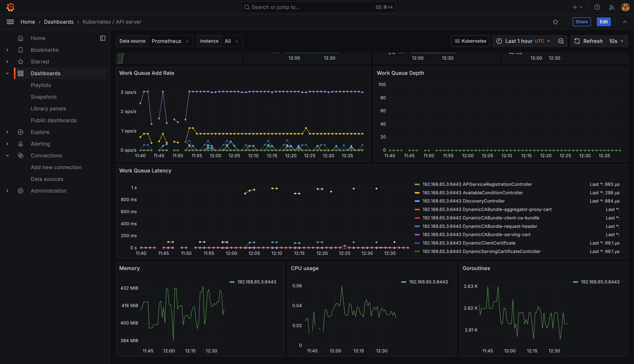Screen dimensions: 634x364
Task: Open the 10s refresh interval dropdown
Action: (617, 41)
